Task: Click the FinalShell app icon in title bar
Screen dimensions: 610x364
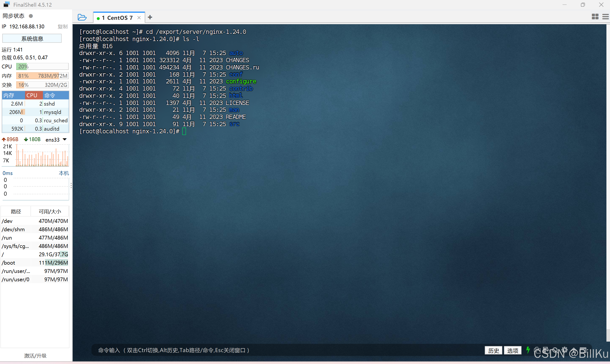Action: coord(7,5)
